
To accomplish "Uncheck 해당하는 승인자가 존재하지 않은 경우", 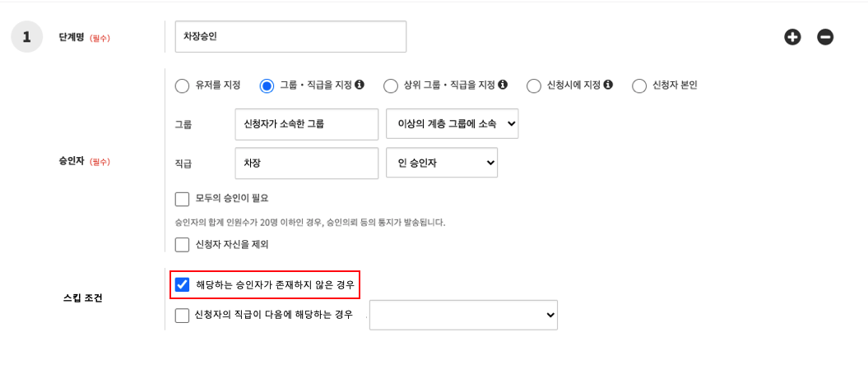I will (183, 284).
